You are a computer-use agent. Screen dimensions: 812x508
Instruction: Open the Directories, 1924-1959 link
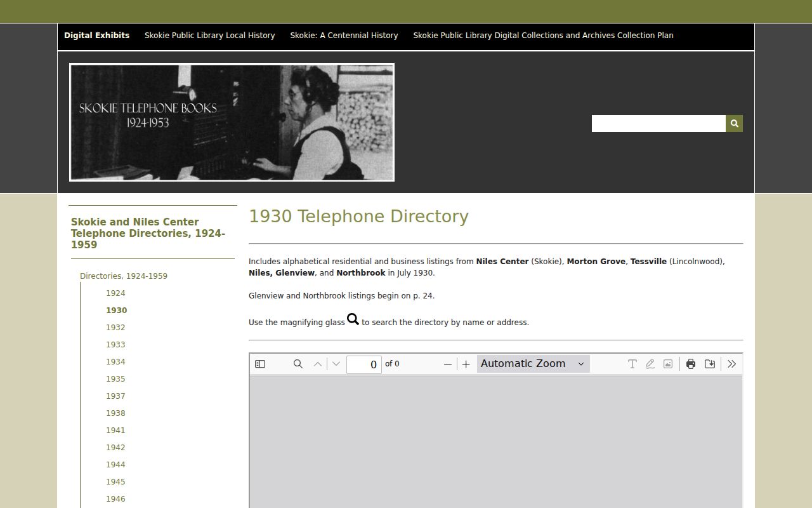coord(124,276)
